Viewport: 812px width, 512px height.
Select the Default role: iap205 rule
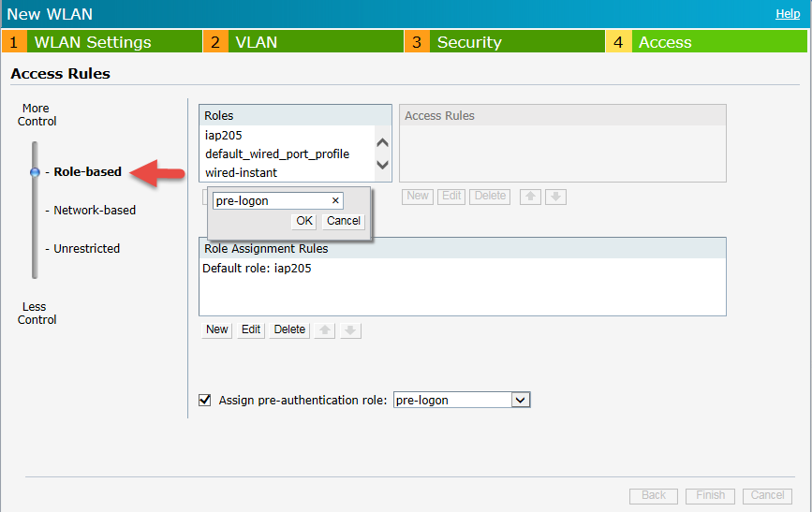click(463, 268)
